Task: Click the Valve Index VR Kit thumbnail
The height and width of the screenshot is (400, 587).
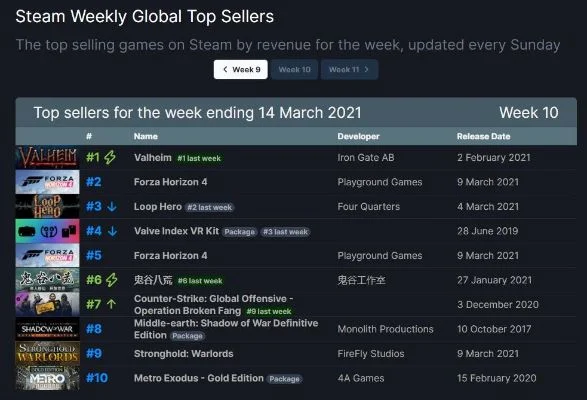Action: pyautogui.click(x=48, y=231)
